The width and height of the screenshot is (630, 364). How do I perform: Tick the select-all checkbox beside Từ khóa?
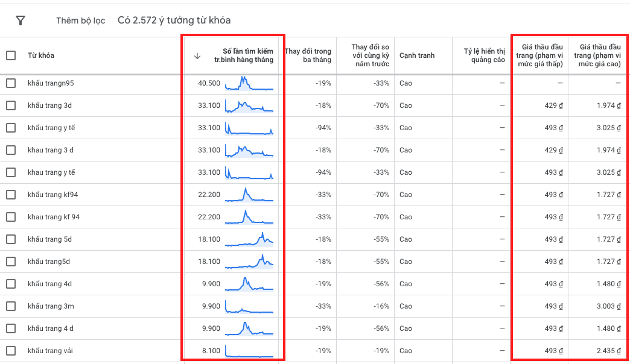pos(11,55)
